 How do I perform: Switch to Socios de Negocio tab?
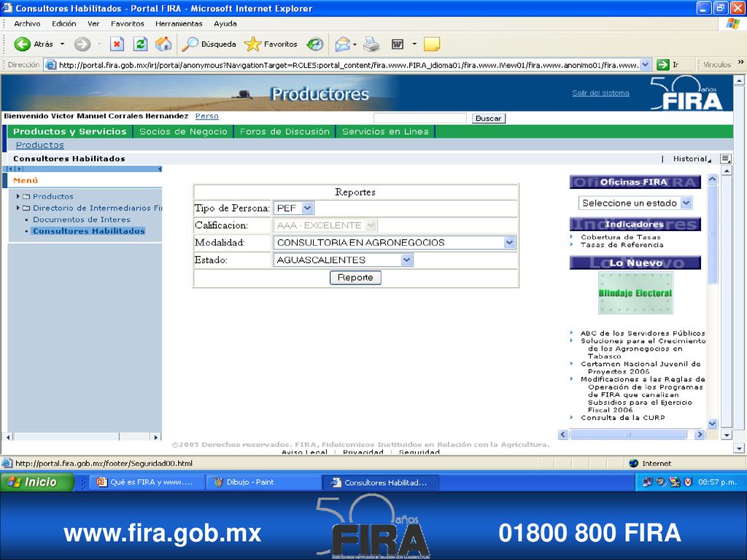183,131
